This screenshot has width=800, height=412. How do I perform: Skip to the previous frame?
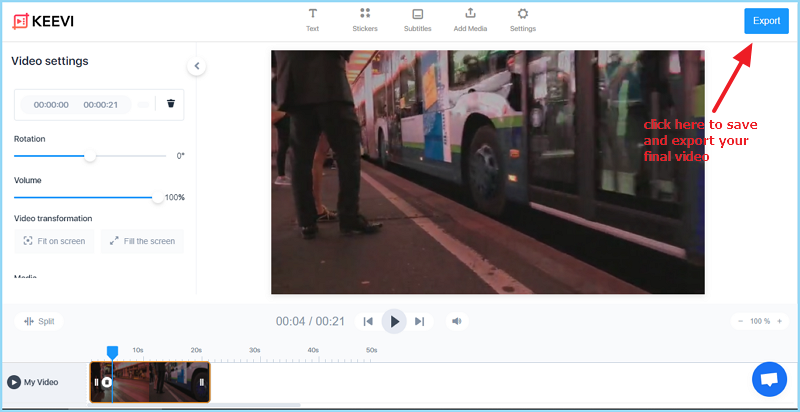pos(368,321)
